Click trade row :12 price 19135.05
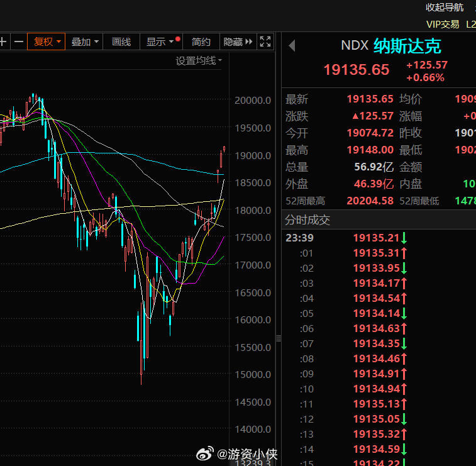476x466 pixels. click(377, 419)
